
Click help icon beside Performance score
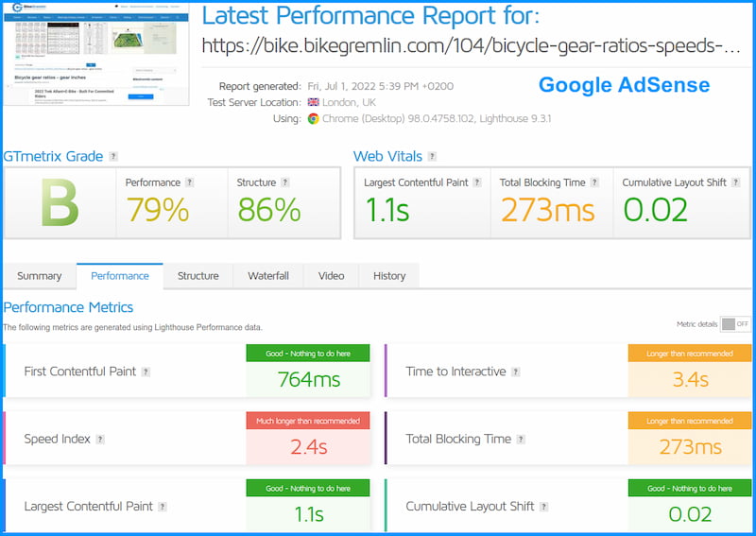point(190,182)
